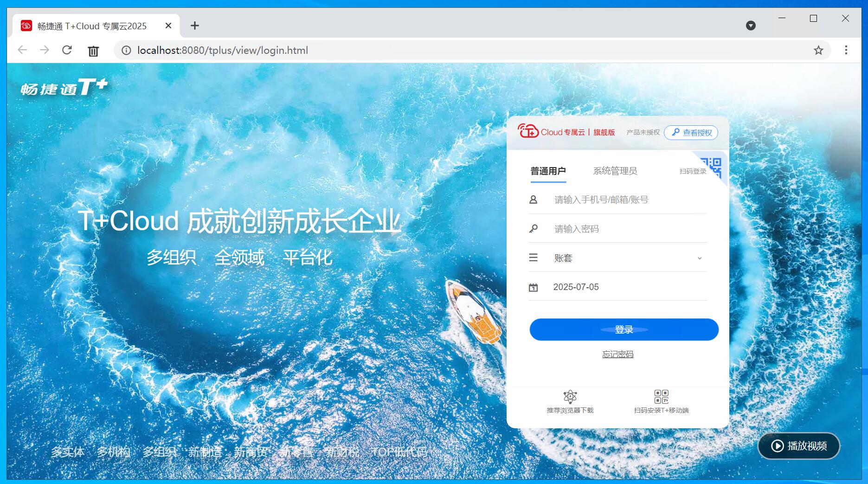
Task: Open the tab search dropdown arrow
Action: [751, 26]
